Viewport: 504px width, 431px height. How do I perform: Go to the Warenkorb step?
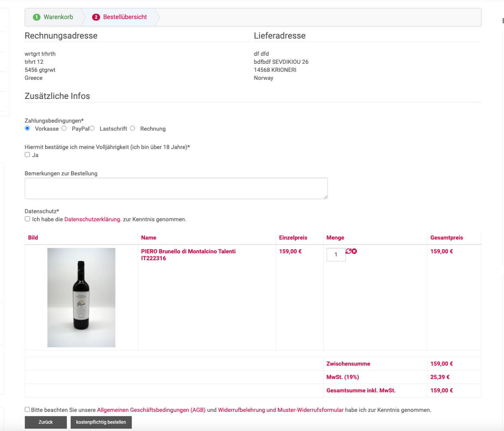click(58, 17)
